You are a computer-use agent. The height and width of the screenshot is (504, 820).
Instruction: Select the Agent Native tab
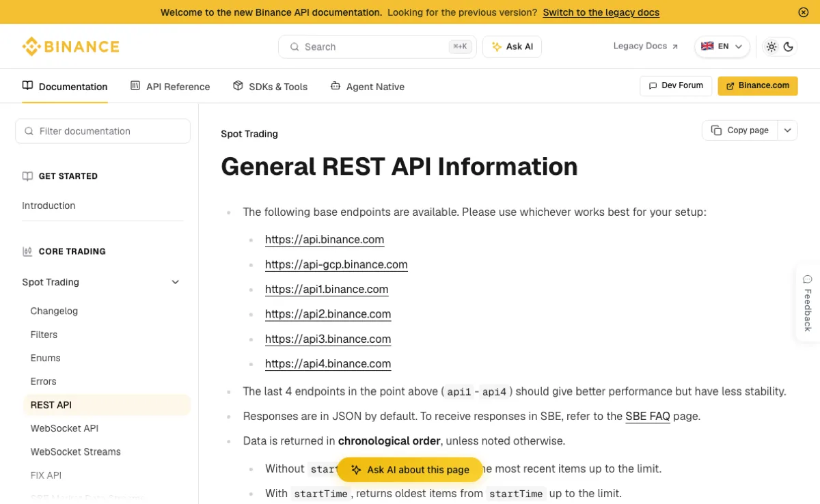(x=367, y=87)
